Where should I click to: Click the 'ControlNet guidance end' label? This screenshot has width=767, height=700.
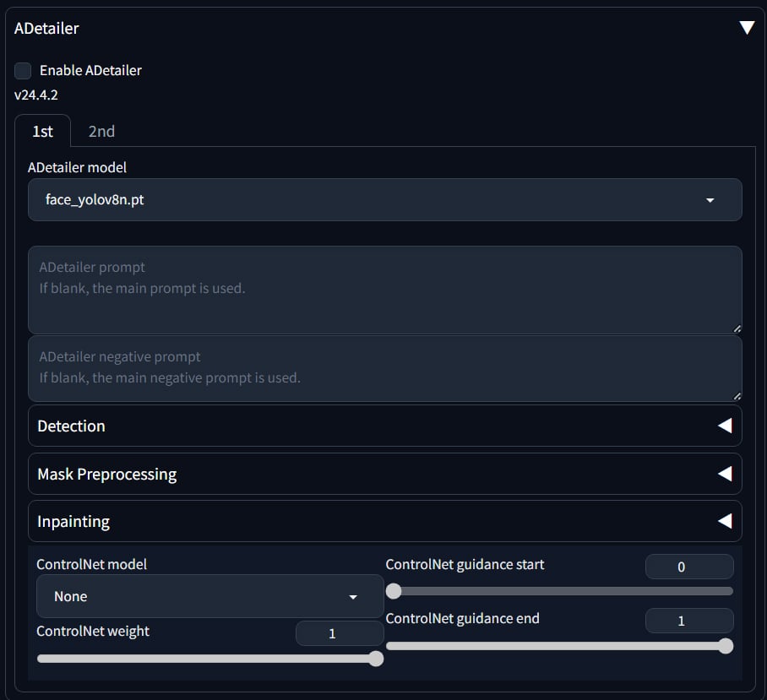click(462, 618)
